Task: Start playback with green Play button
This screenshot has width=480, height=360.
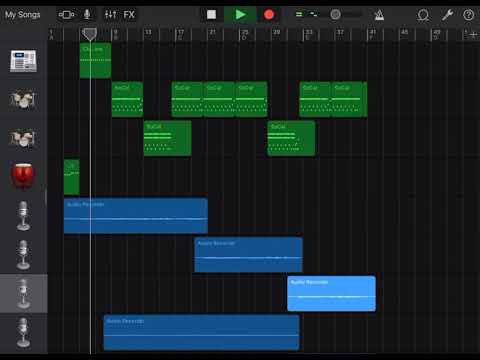Action: (x=240, y=15)
